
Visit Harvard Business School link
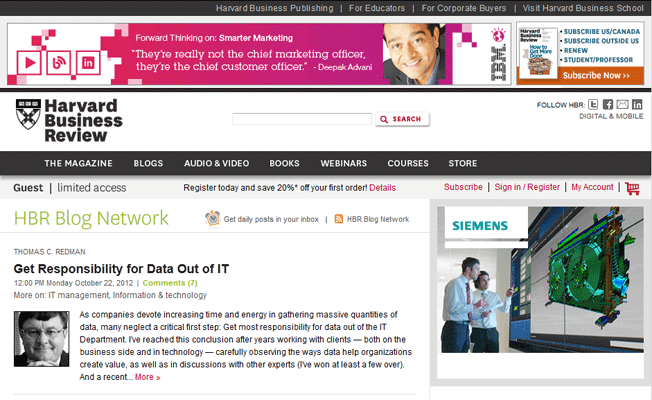click(x=583, y=8)
